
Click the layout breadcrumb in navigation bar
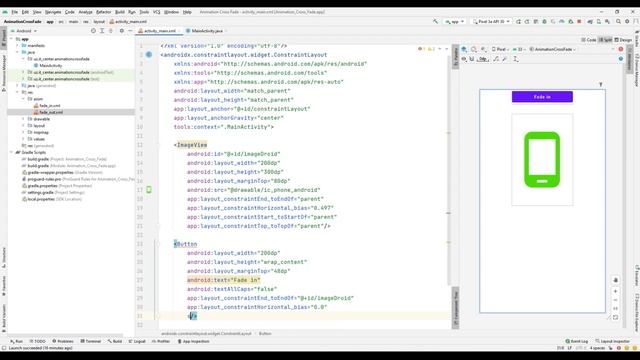(99, 21)
